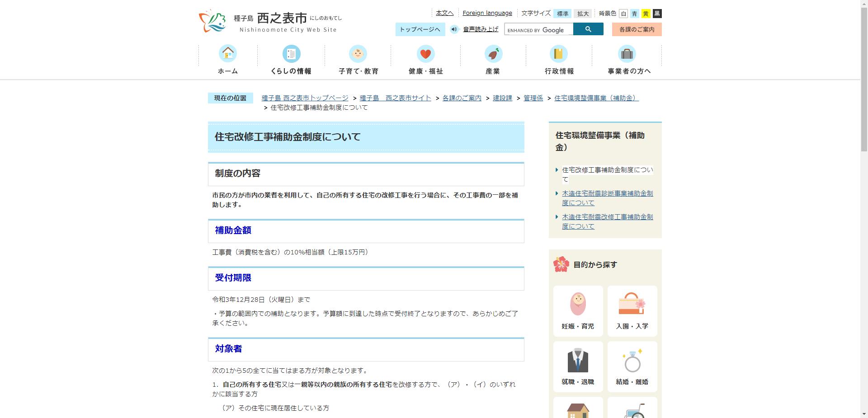The image size is (868, 418).
Task: Enable the 白 background option
Action: tap(624, 14)
